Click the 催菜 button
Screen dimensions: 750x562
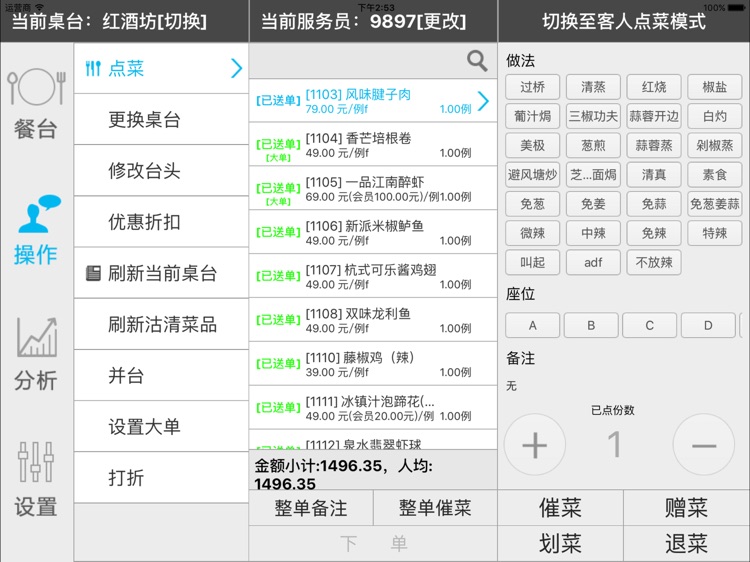point(561,508)
